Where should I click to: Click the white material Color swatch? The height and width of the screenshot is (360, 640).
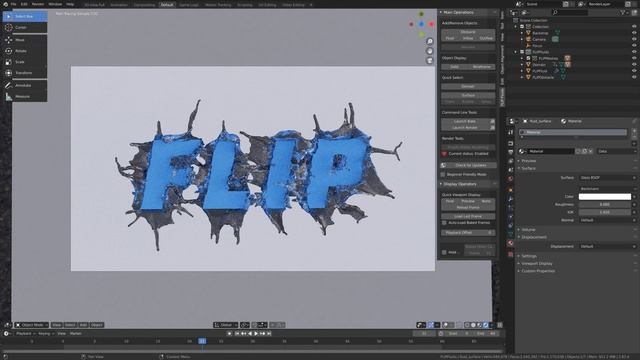(x=605, y=197)
